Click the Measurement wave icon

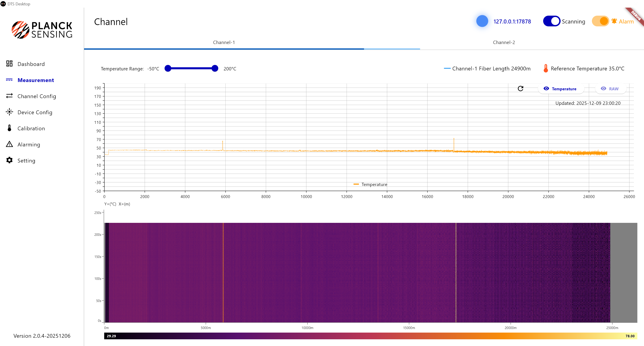click(9, 80)
